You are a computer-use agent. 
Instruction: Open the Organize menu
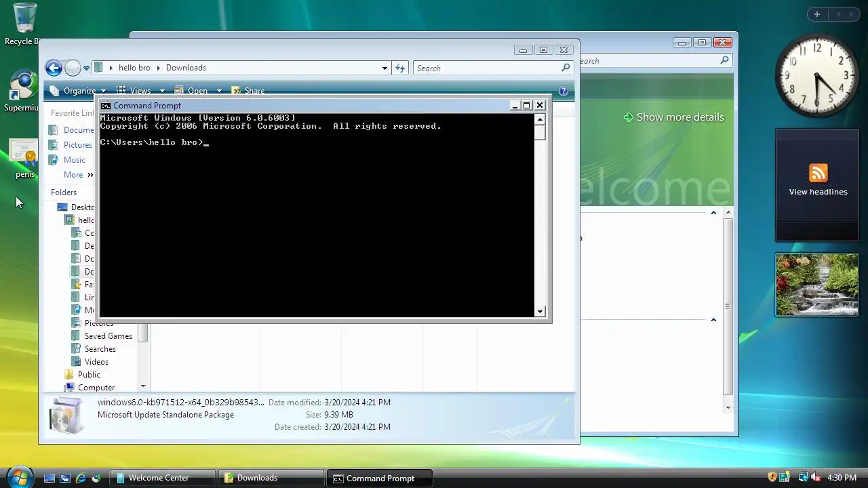point(79,91)
